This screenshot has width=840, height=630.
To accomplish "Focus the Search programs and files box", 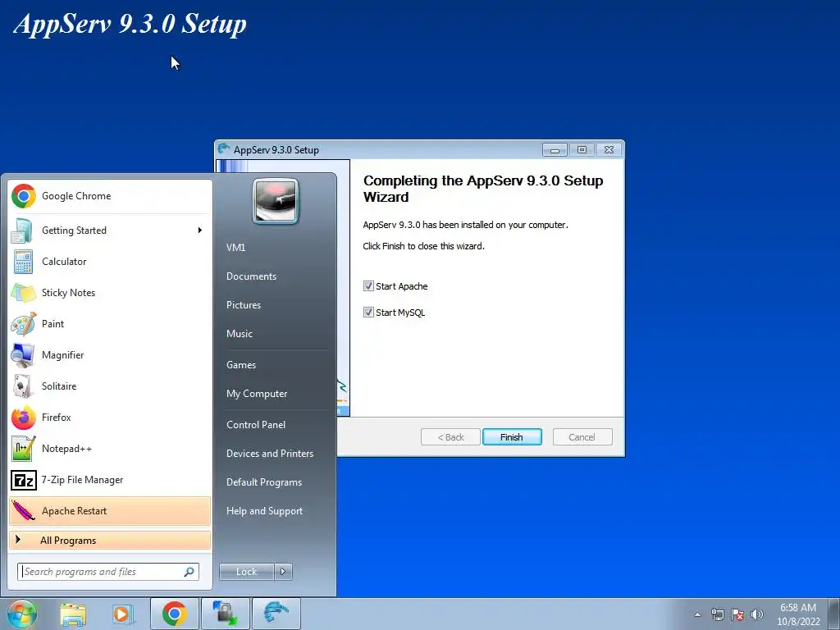I will click(x=107, y=572).
